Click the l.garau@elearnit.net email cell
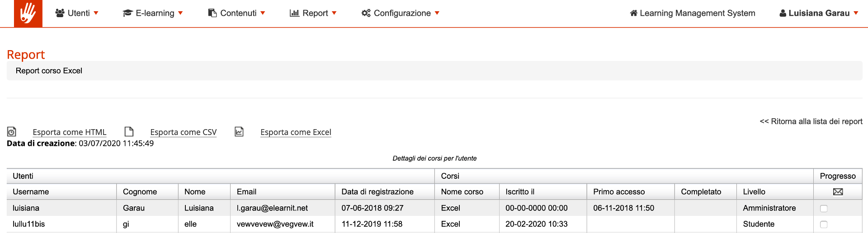 [x=272, y=208]
